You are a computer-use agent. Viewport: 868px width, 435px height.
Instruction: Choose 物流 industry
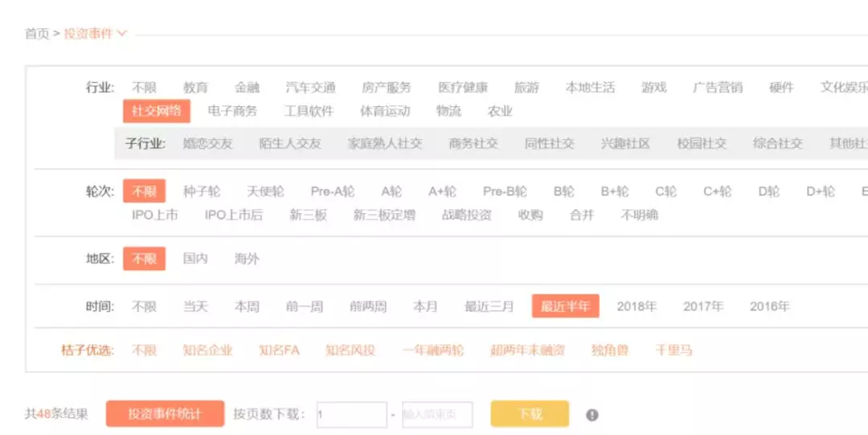click(449, 111)
